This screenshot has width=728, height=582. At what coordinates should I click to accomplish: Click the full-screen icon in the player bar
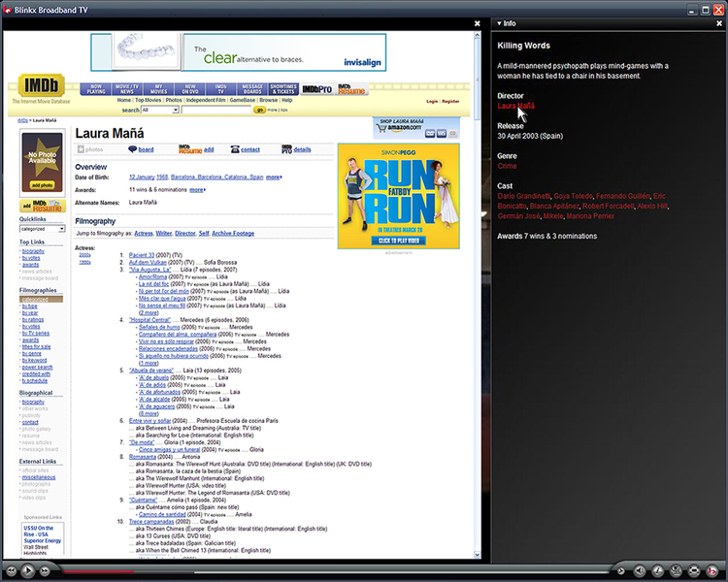(694, 570)
